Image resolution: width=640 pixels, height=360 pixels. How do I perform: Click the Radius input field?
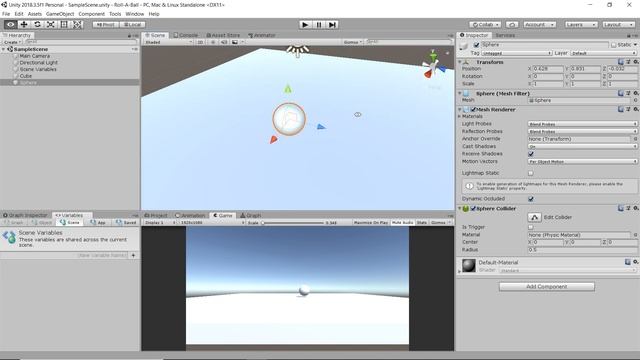click(x=582, y=250)
